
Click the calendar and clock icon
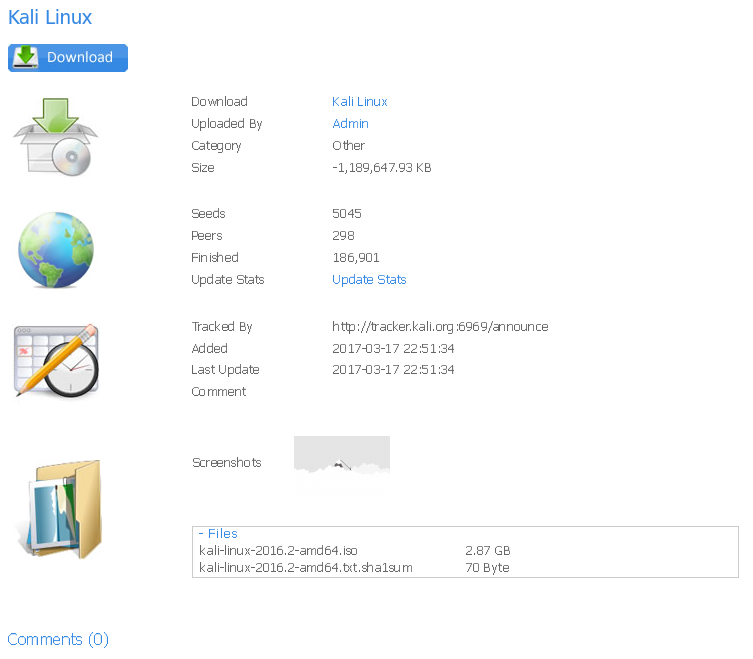56,361
